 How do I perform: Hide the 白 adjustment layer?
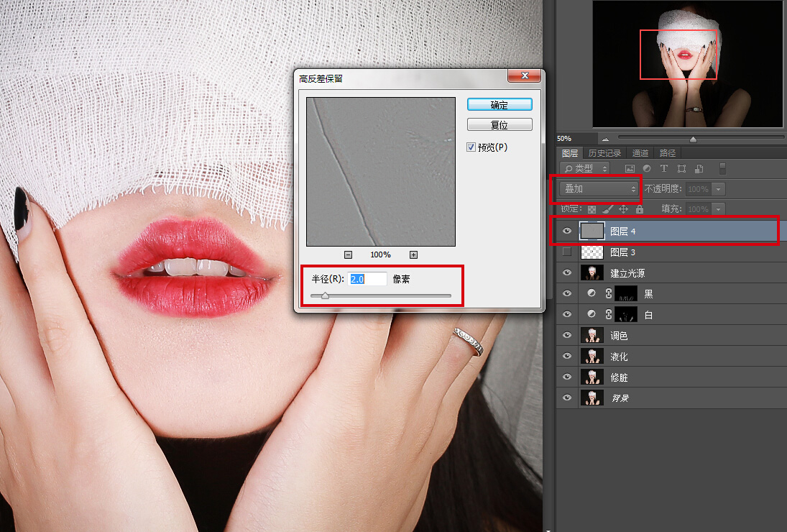(x=567, y=314)
